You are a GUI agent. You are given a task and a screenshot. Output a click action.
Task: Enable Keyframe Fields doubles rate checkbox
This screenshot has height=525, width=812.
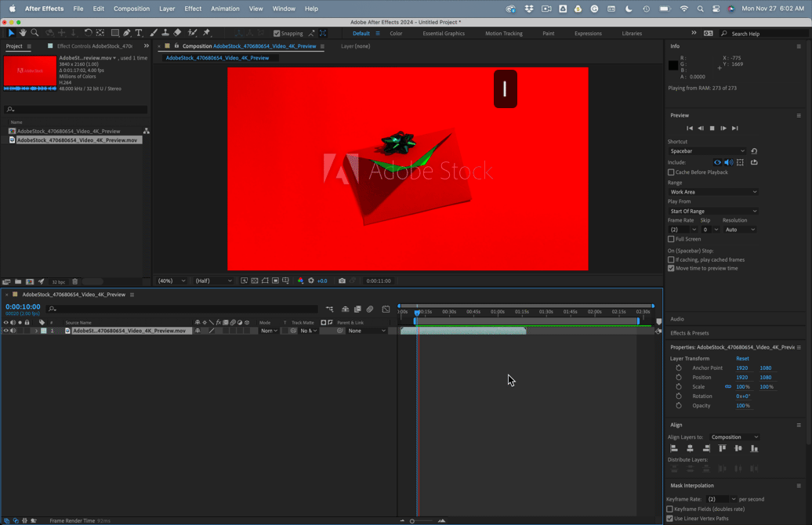tap(669, 509)
